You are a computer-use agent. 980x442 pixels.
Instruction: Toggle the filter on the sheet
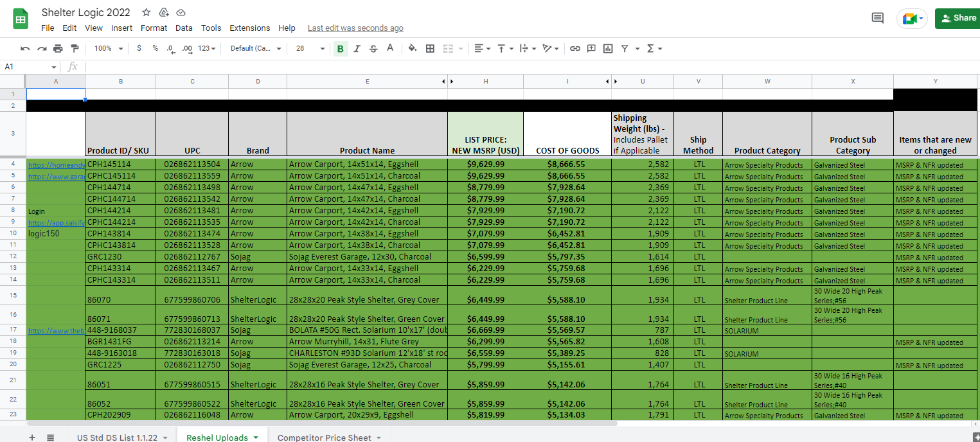pyautogui.click(x=624, y=48)
